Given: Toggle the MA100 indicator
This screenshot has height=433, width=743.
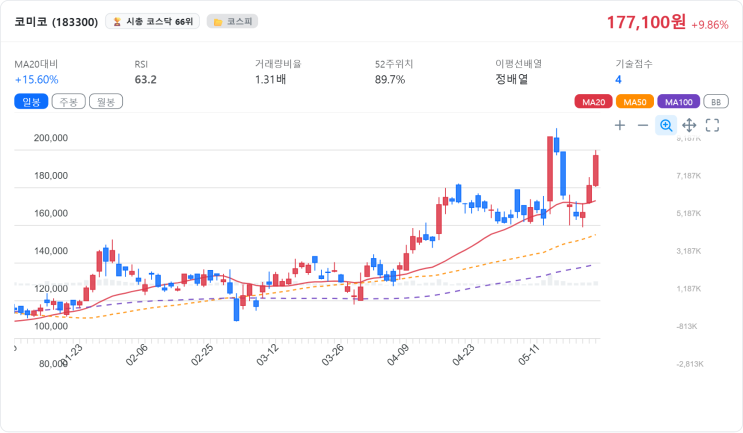Looking at the screenshot, I should pyautogui.click(x=679, y=102).
